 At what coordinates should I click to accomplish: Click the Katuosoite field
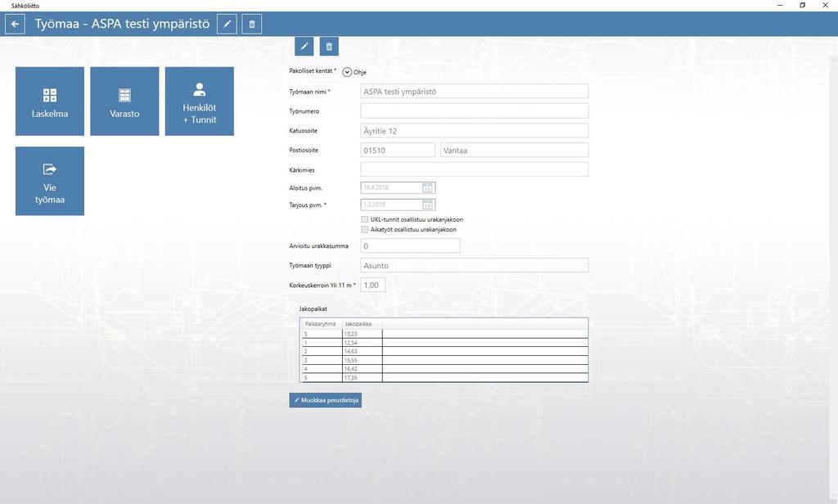(x=475, y=131)
